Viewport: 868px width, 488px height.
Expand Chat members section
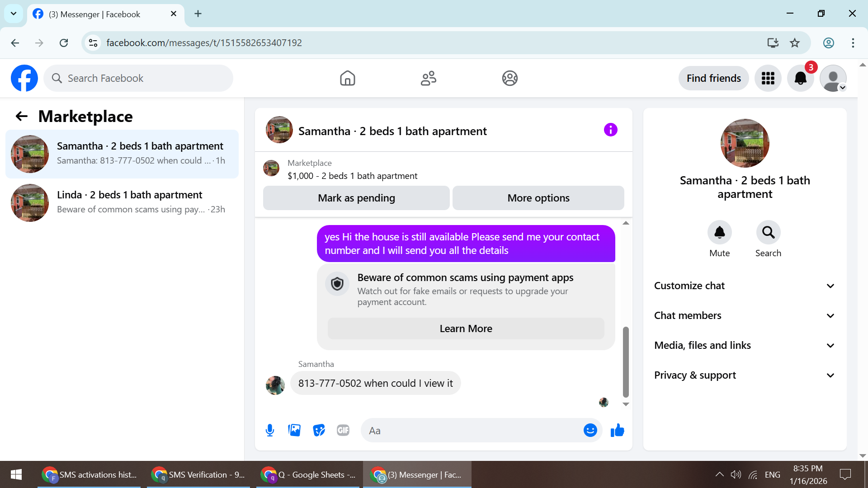click(x=745, y=315)
